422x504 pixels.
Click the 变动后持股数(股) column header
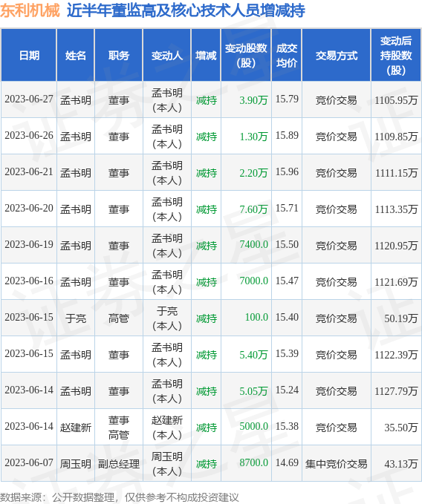(x=396, y=55)
